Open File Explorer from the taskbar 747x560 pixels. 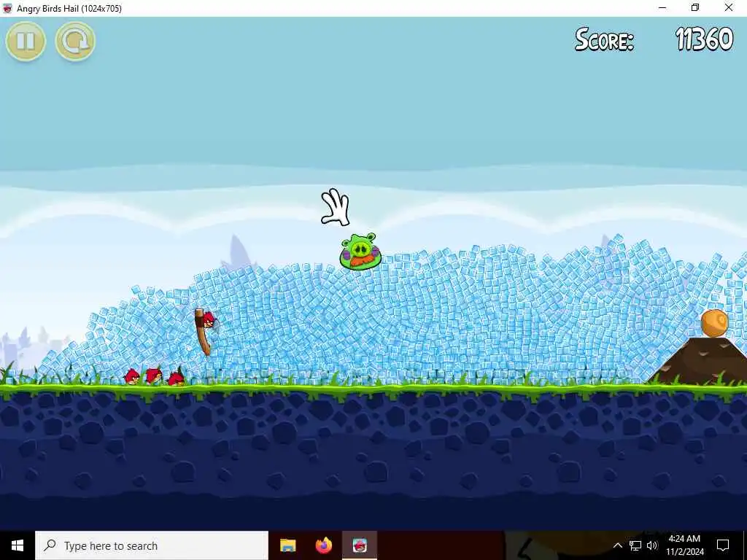pyautogui.click(x=287, y=545)
